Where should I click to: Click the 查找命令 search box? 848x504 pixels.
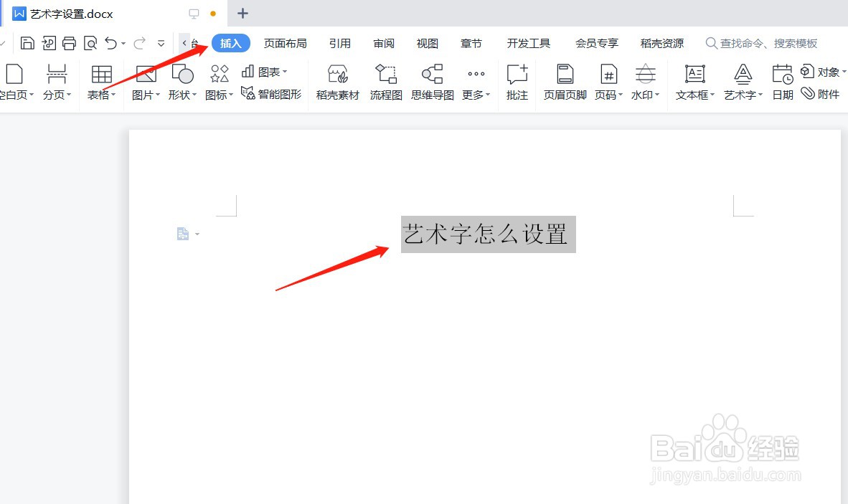click(x=761, y=43)
